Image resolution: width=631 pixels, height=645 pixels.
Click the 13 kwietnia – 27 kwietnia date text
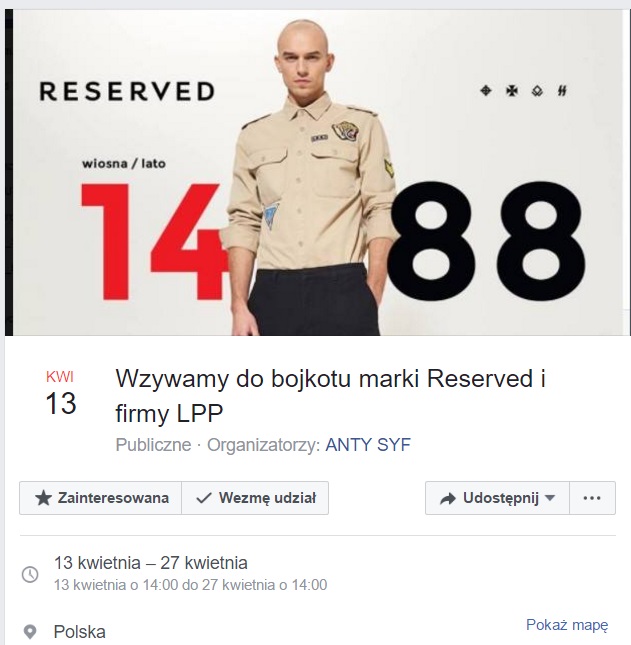151,563
